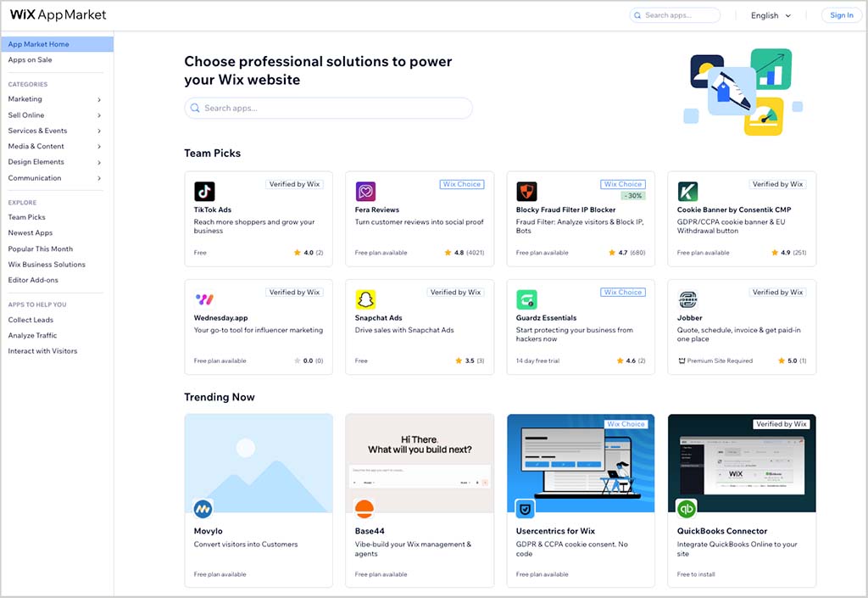The image size is (868, 598).
Task: Click the Jobber title text
Action: click(690, 318)
